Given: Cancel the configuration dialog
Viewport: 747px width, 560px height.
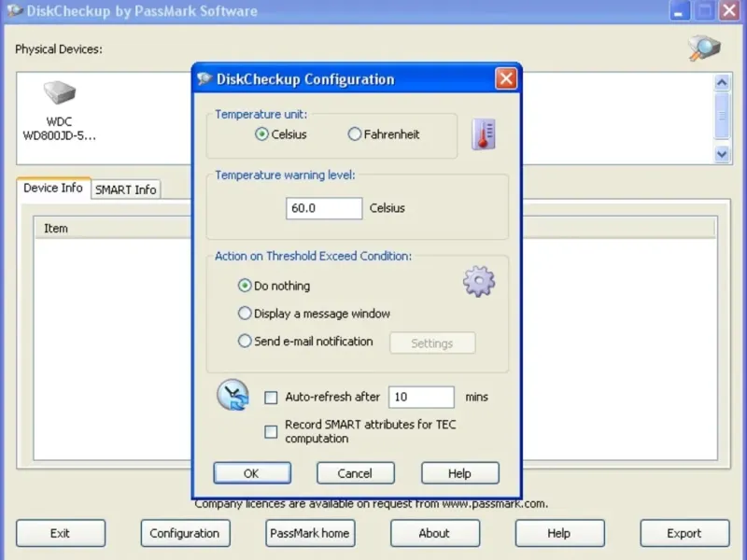Looking at the screenshot, I should 356,473.
